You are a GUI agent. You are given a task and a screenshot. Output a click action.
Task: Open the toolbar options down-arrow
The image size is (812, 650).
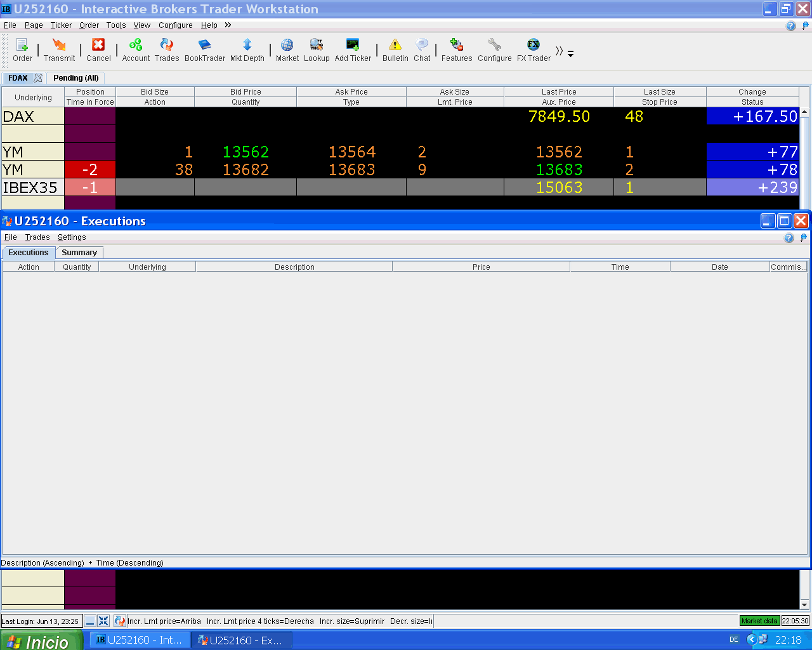[570, 55]
